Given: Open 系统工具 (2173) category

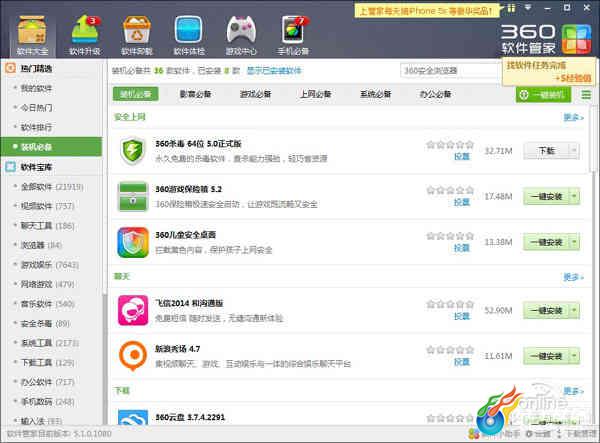Looking at the screenshot, I should [50, 343].
